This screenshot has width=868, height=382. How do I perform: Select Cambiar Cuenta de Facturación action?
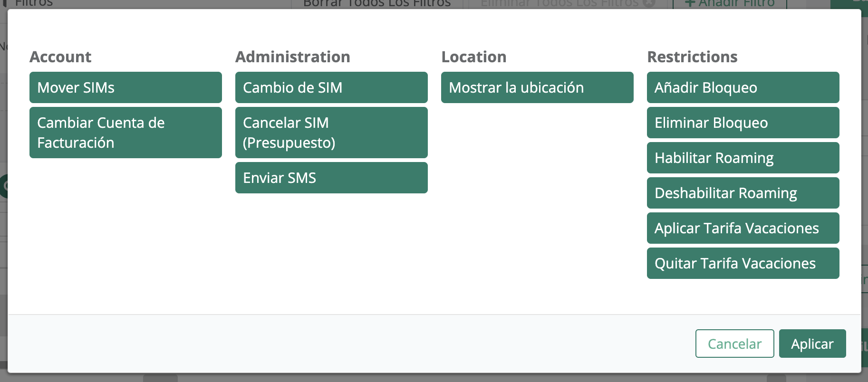pyautogui.click(x=125, y=133)
